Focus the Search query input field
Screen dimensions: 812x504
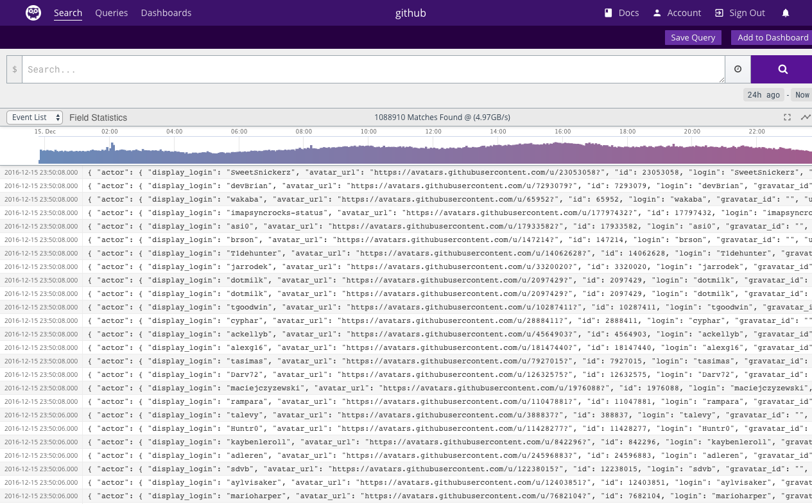(374, 69)
